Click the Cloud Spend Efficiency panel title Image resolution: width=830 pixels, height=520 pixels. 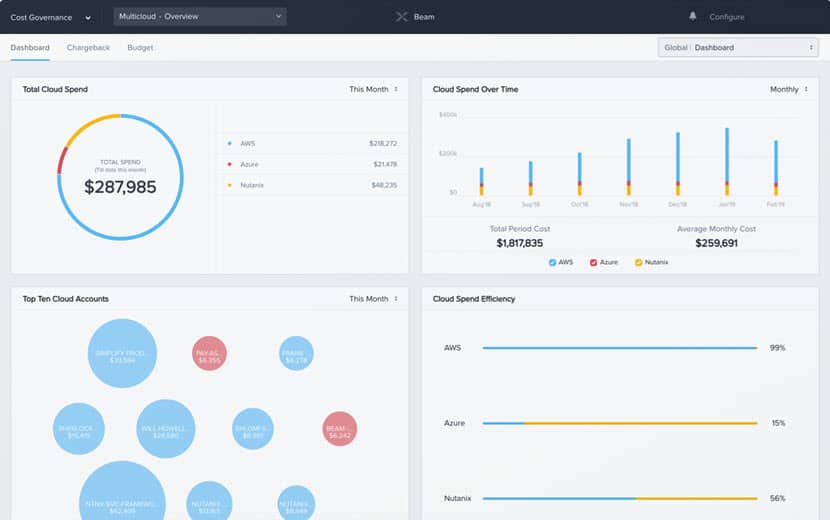(474, 299)
